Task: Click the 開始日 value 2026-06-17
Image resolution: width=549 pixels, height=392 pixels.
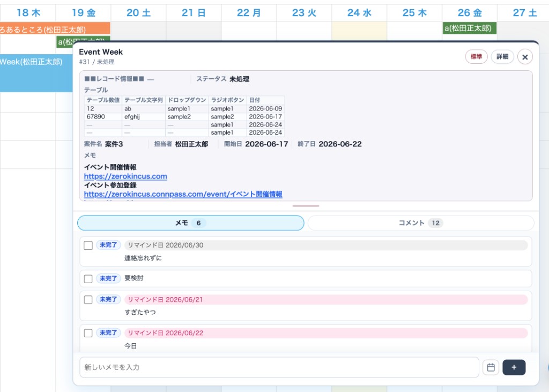Action: click(266, 144)
